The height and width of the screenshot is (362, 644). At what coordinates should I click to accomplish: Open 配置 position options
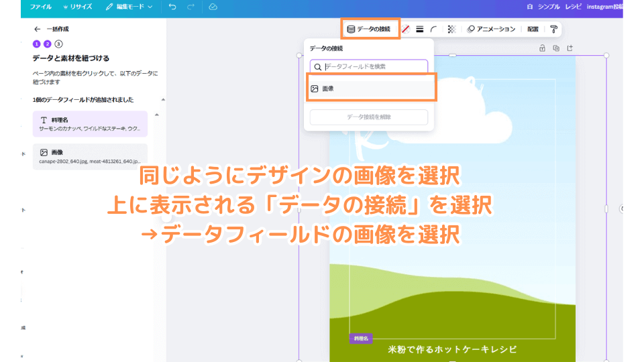click(x=533, y=29)
